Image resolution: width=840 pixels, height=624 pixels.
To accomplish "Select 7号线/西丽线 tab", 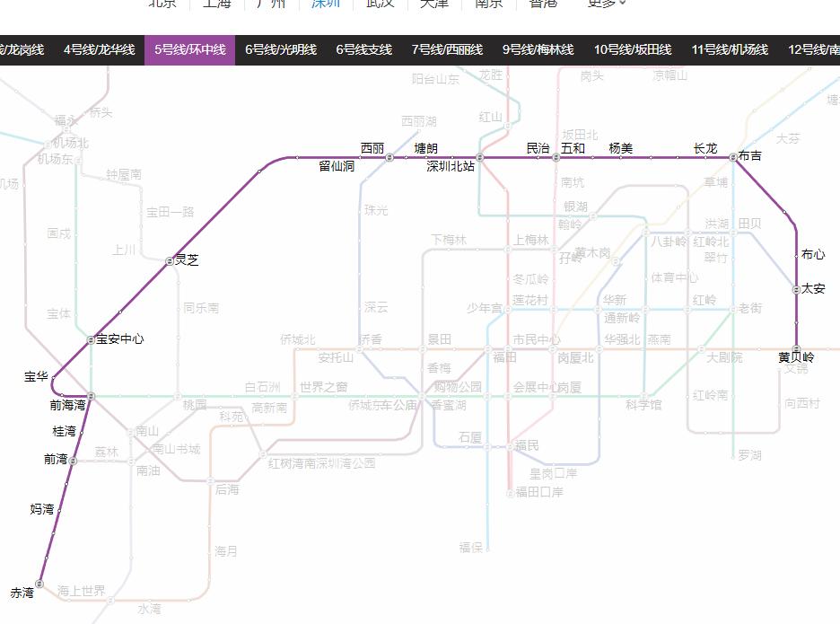I will click(447, 50).
